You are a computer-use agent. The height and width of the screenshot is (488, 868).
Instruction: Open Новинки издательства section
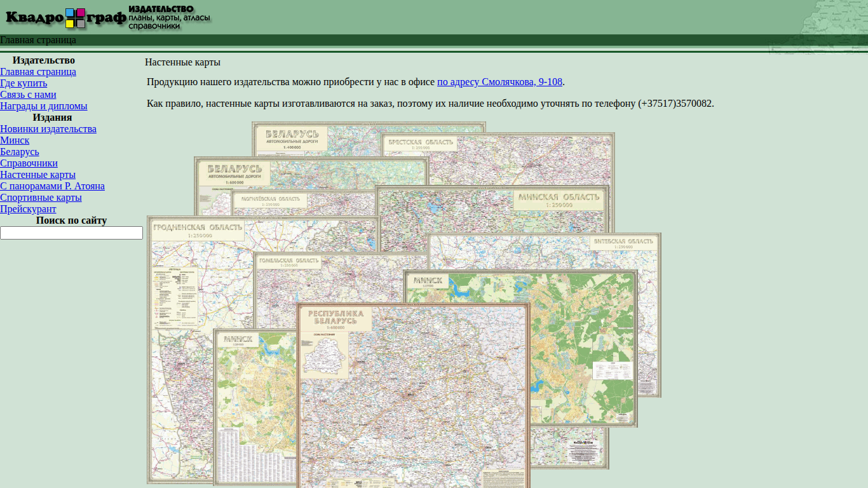coord(48,129)
